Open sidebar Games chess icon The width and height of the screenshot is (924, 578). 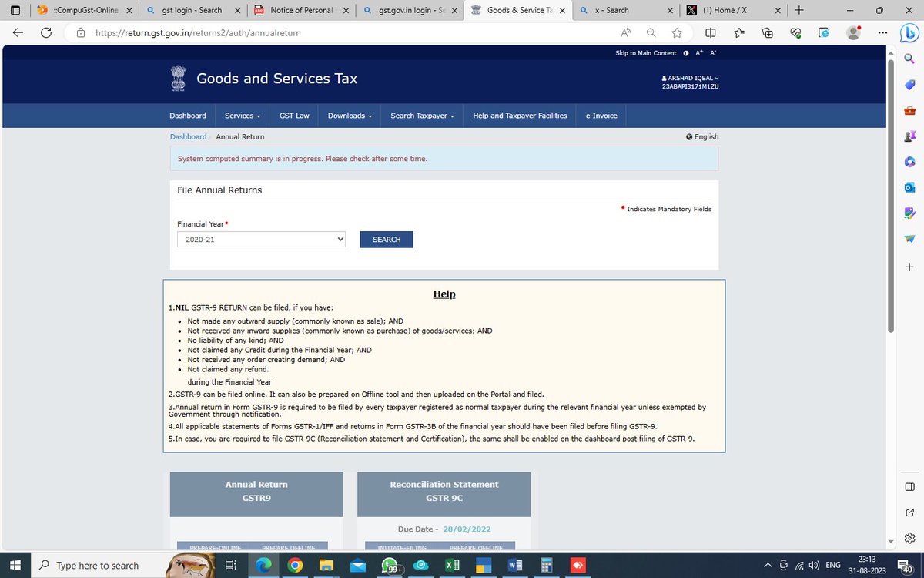pyautogui.click(x=909, y=136)
